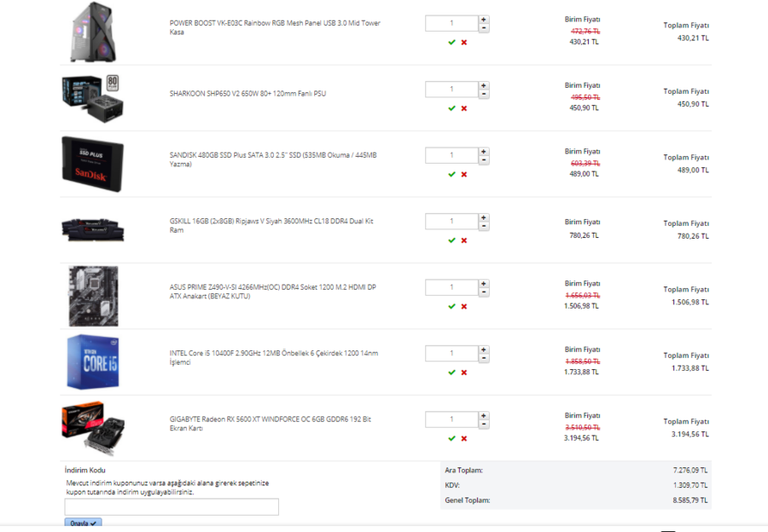Decrease quantity of GSKILL Ripjaws V Ram
This screenshot has height=532, width=768.
(x=484, y=226)
